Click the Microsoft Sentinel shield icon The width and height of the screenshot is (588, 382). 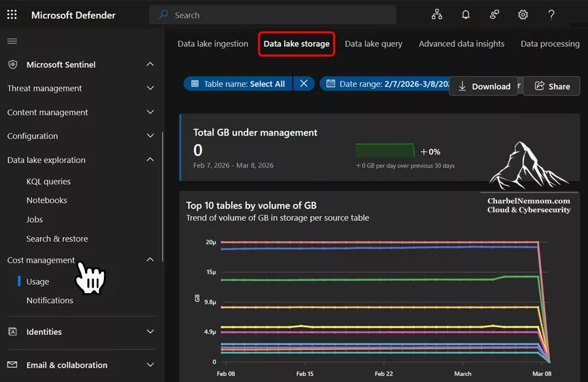[13, 65]
